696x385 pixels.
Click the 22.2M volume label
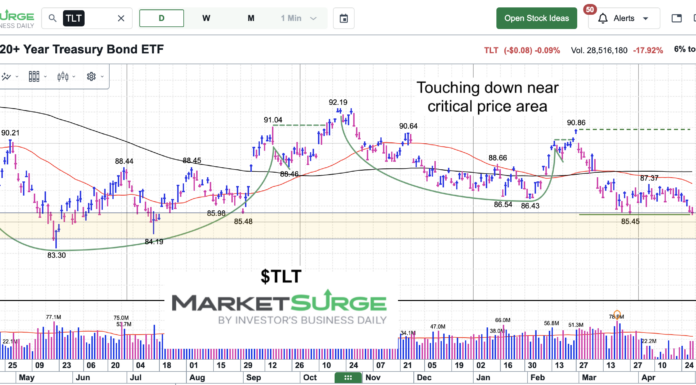pos(649,341)
